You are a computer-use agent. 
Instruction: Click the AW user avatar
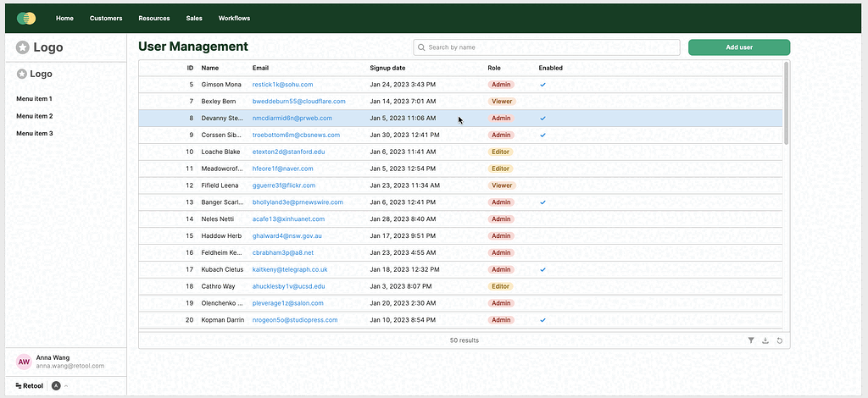pos(24,362)
